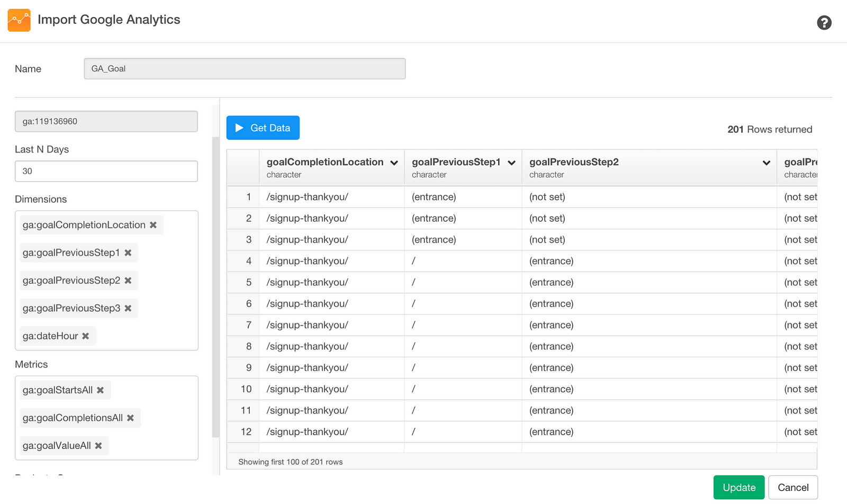Remove the ga:goalPreviousStep2 dimension tag
Image resolution: width=847 pixels, height=504 pixels.
[128, 281]
